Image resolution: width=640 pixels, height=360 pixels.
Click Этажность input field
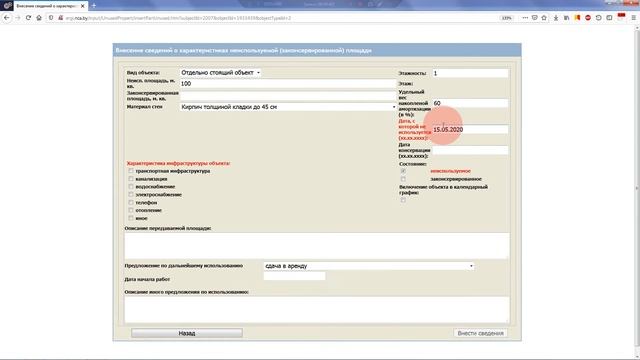click(x=470, y=73)
